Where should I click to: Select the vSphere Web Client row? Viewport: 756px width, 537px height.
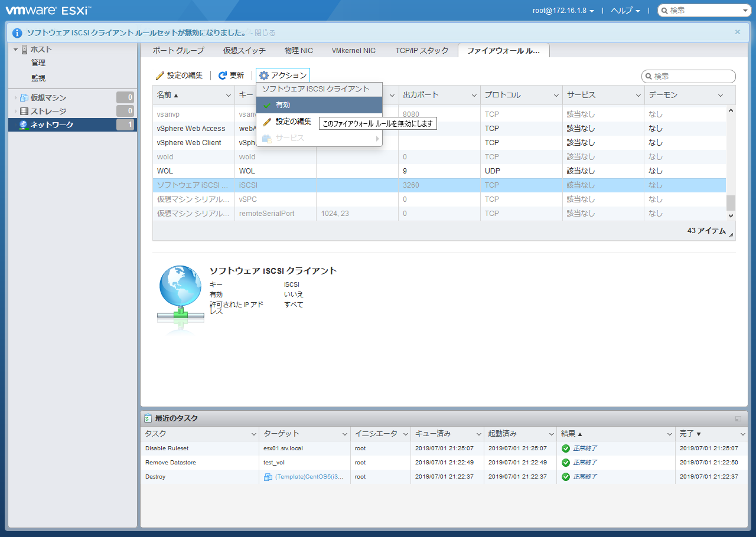[439, 143]
